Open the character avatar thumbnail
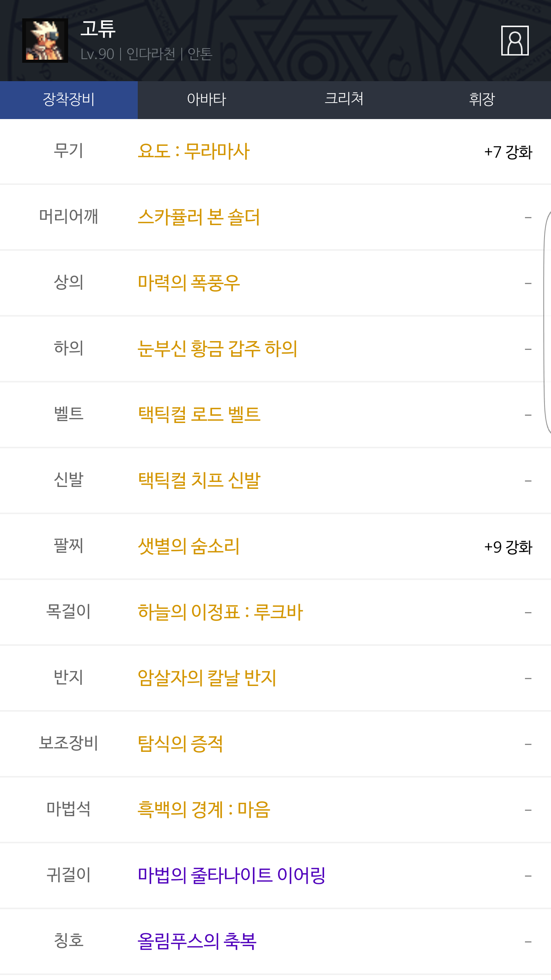Screen dimensions: 551x980 pos(45,41)
